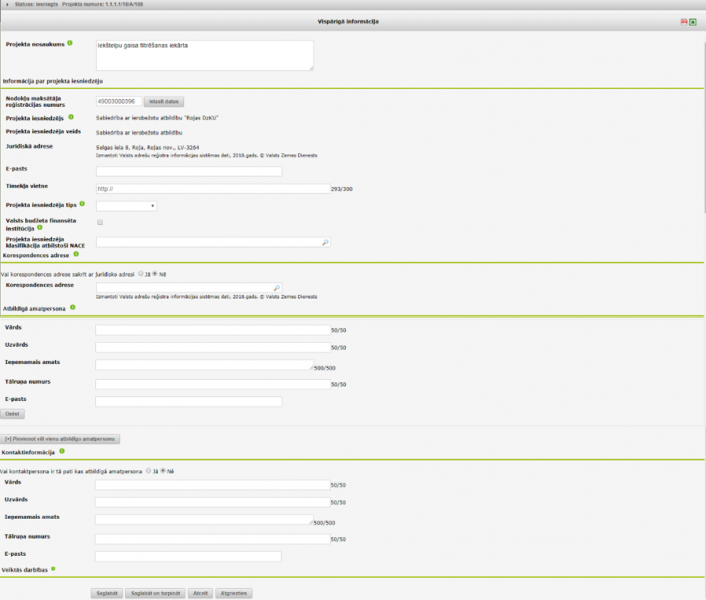Click the search icon in NACE classification field
The image size is (706, 600).
(325, 242)
